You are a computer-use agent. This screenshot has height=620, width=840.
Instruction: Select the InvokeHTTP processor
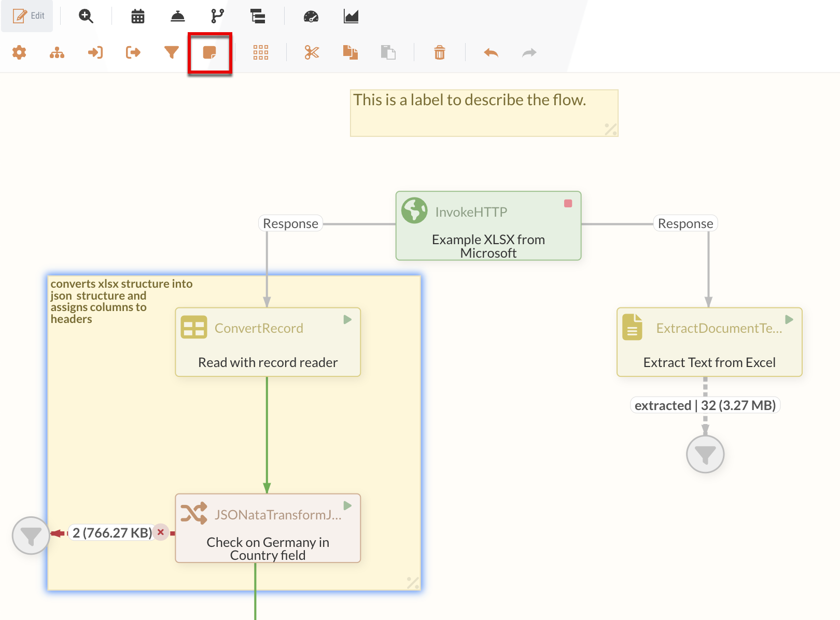488,226
